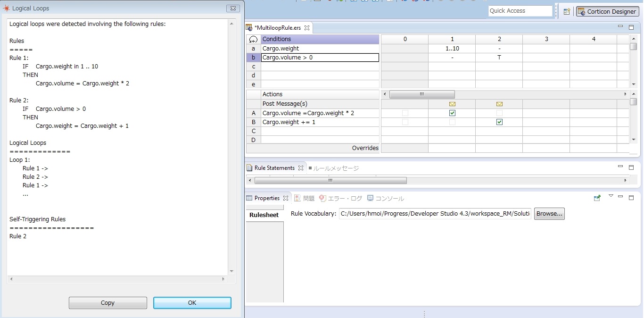Check action A for rule column 2
Image resolution: width=644 pixels, height=318 pixels.
pos(499,113)
